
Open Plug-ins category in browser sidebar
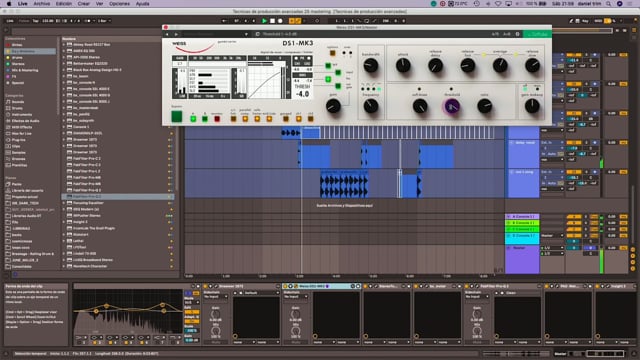point(18,140)
